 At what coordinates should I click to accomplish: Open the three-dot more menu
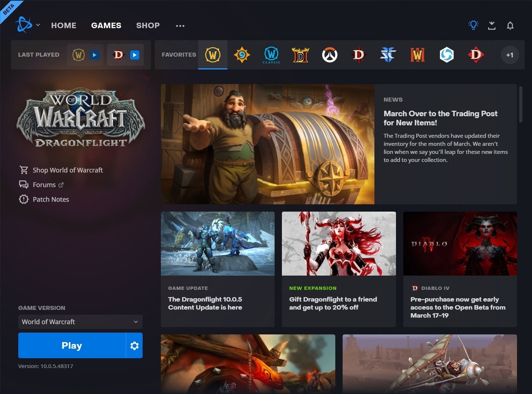(180, 26)
